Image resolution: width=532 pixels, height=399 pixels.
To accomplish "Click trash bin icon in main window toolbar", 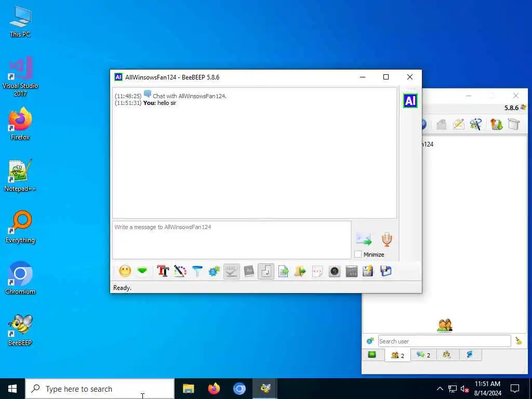I will pyautogui.click(x=514, y=124).
